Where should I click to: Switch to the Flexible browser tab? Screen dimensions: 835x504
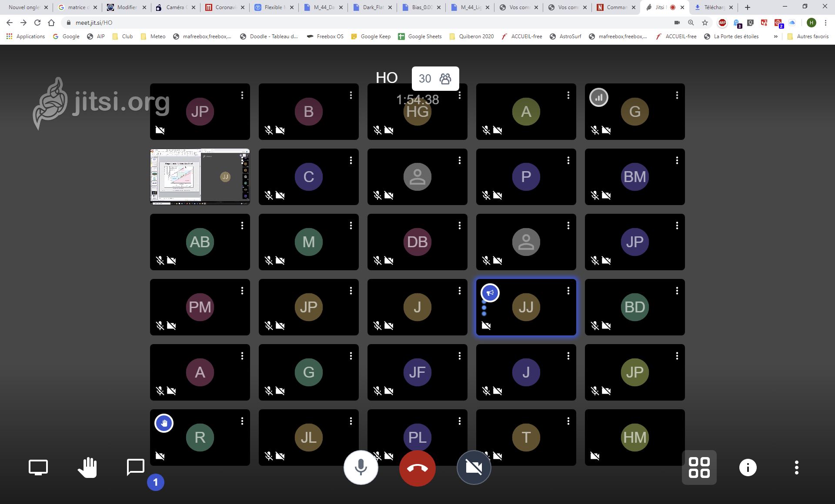point(274,7)
